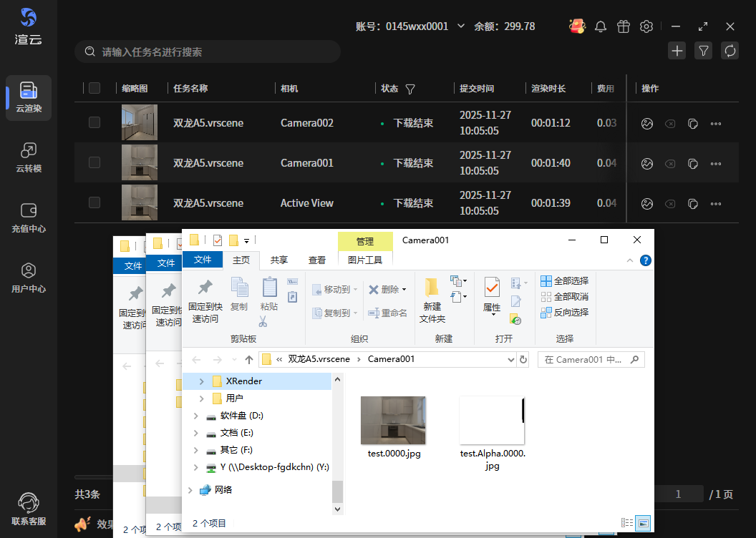Viewport: 756px width, 538px height.
Task: Contact 联系客服 customer support
Action: 29,509
